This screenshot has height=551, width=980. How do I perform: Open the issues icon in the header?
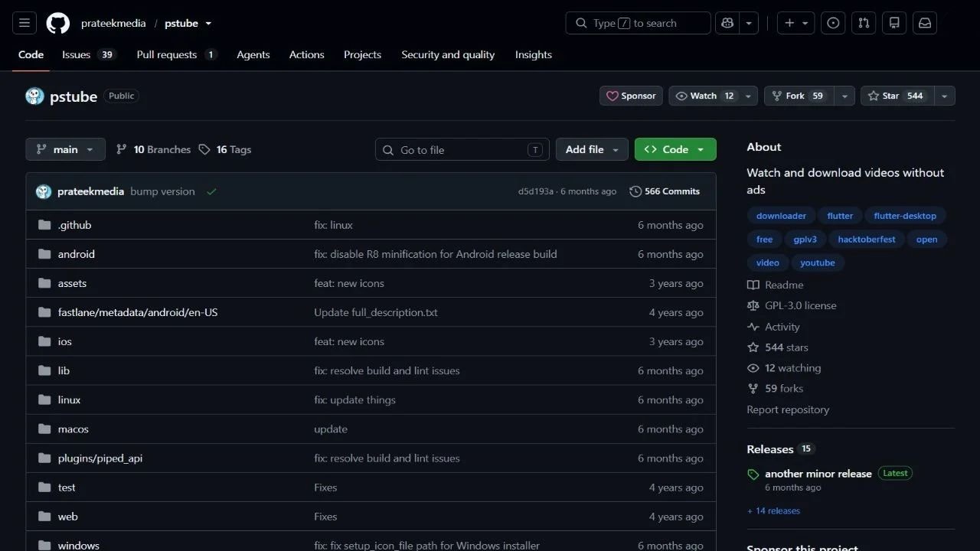pyautogui.click(x=833, y=23)
